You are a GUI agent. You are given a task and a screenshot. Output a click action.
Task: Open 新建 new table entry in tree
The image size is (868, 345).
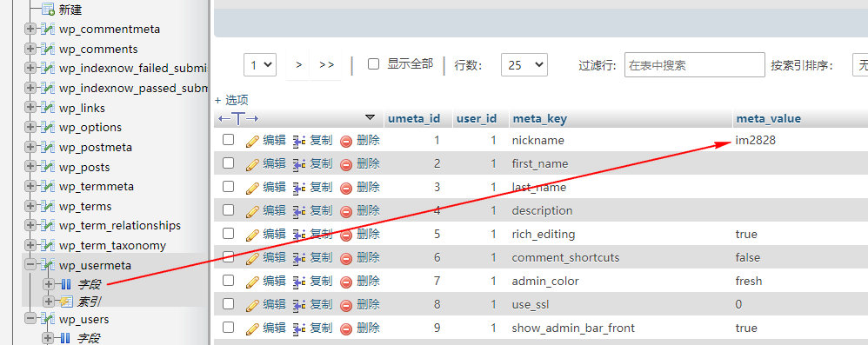click(x=70, y=10)
